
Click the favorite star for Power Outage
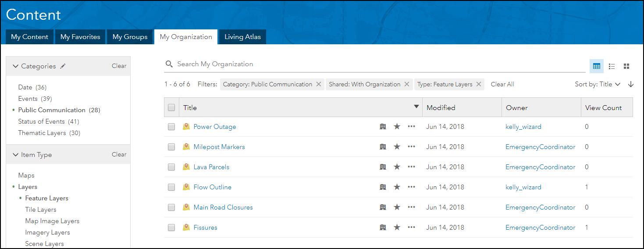pos(397,127)
